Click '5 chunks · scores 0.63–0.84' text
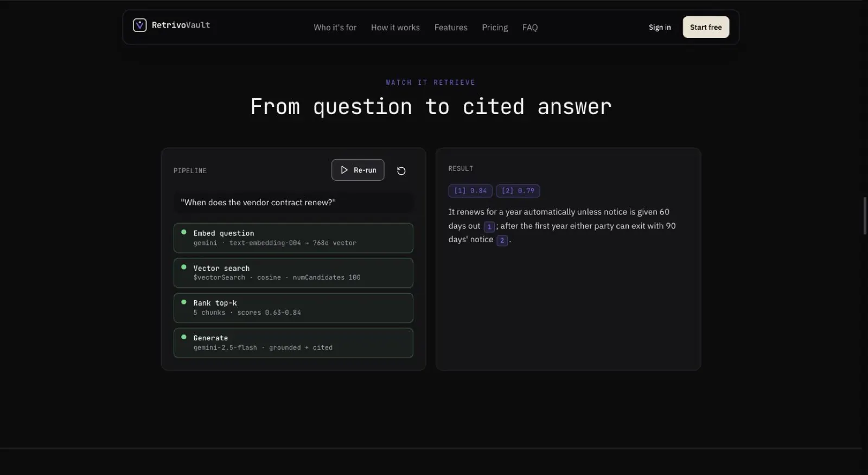The width and height of the screenshot is (868, 475). (x=247, y=313)
